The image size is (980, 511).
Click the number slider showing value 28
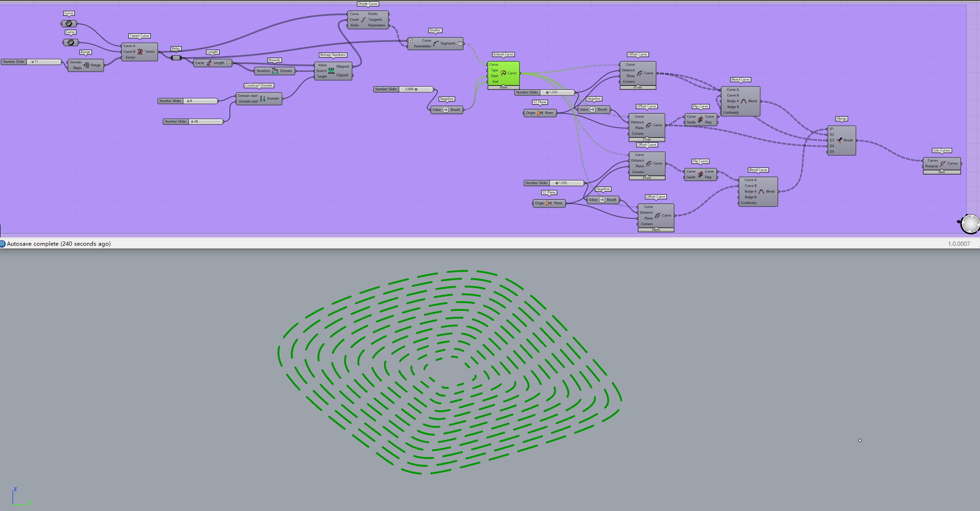pos(206,121)
